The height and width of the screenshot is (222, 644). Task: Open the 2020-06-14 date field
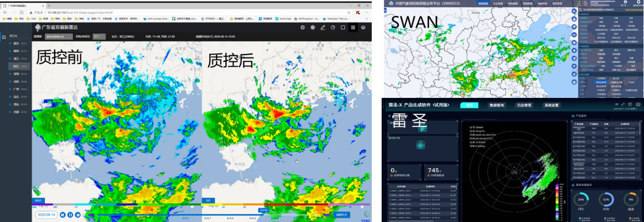coord(47,215)
